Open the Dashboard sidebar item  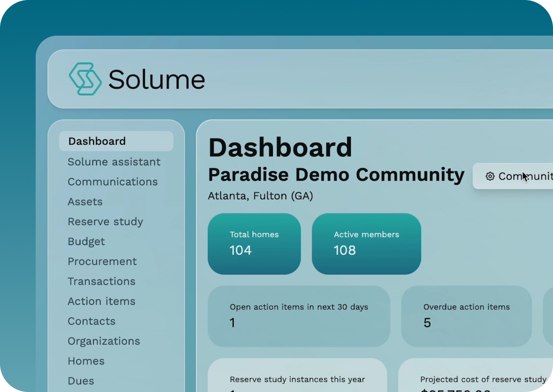point(97,141)
